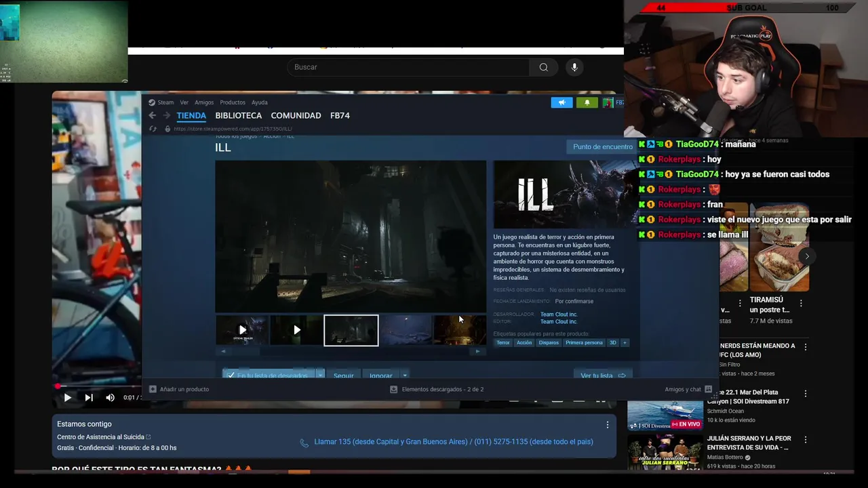
Task: Open Amigos y chat friends icon
Action: 708,389
